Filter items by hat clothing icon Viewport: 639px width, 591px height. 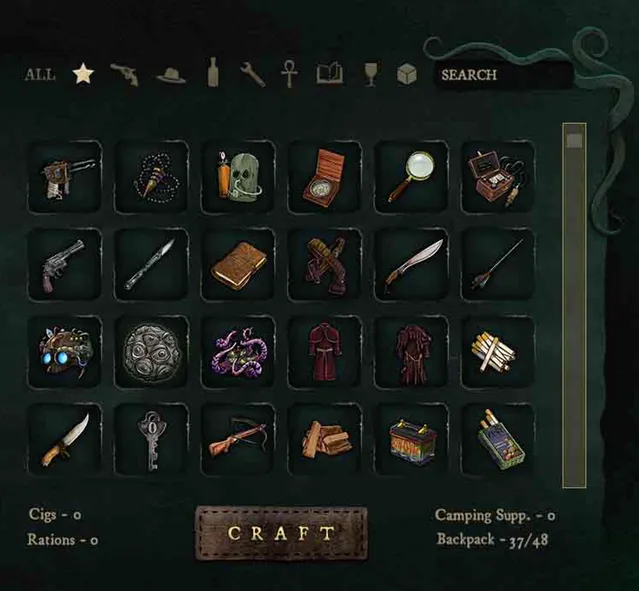(171, 75)
